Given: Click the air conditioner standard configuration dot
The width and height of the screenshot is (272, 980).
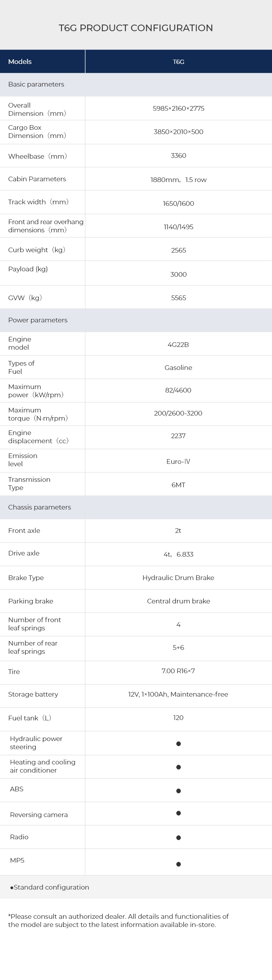Looking at the screenshot, I should pos(178,767).
